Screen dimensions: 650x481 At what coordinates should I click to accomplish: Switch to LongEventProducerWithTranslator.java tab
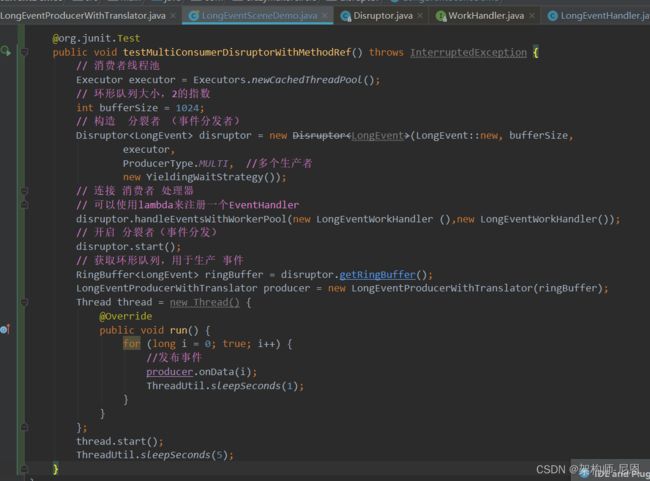tap(83, 16)
